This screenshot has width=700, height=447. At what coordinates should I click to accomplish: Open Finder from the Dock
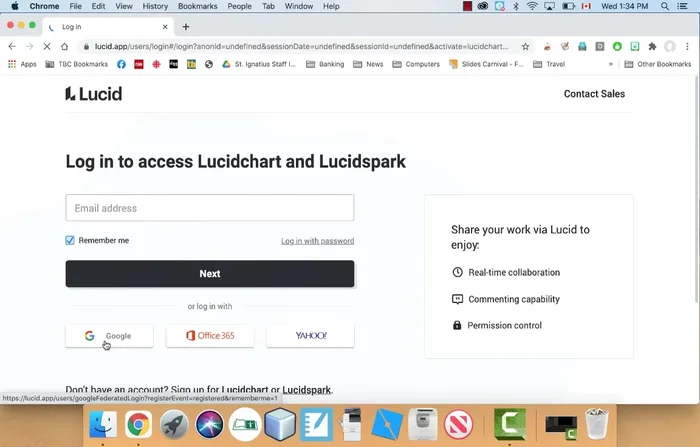(x=103, y=424)
